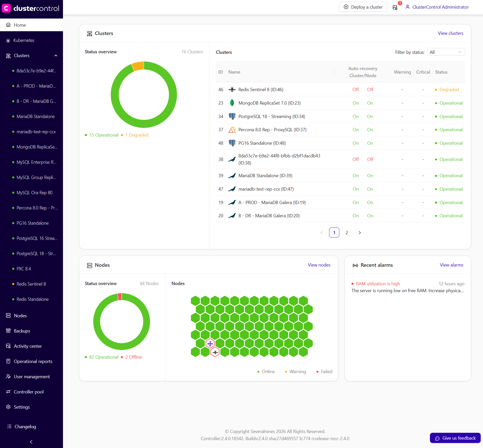Open the activity notifications icon with badge
This screenshot has width=483, height=448.
click(395, 7)
